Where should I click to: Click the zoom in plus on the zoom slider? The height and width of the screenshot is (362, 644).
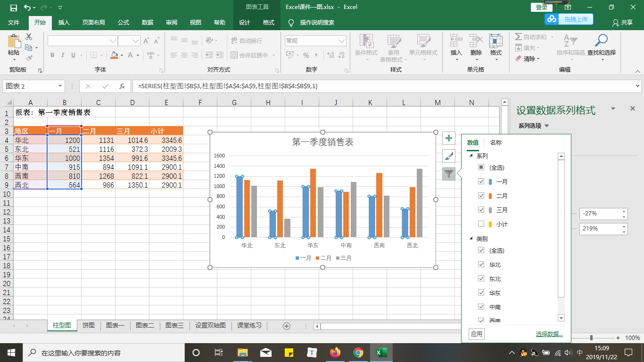[618, 338]
